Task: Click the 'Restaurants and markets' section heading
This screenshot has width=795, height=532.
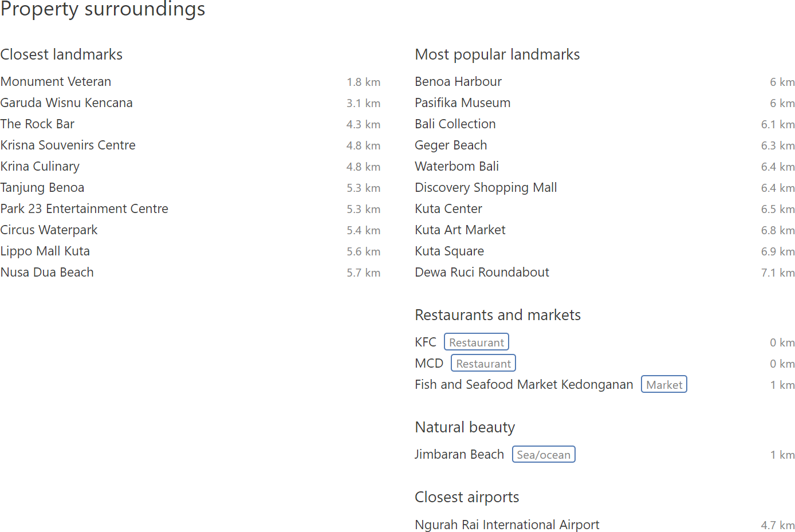Action: coord(498,315)
